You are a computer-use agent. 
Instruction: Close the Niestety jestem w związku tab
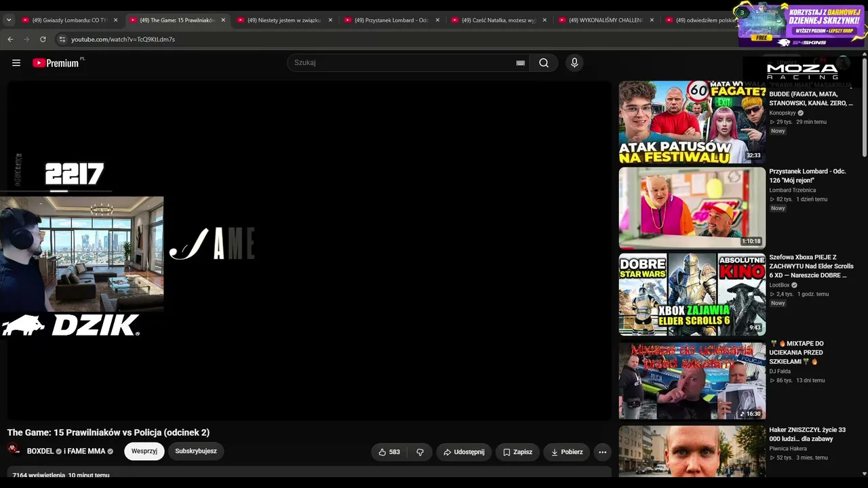[330, 20]
